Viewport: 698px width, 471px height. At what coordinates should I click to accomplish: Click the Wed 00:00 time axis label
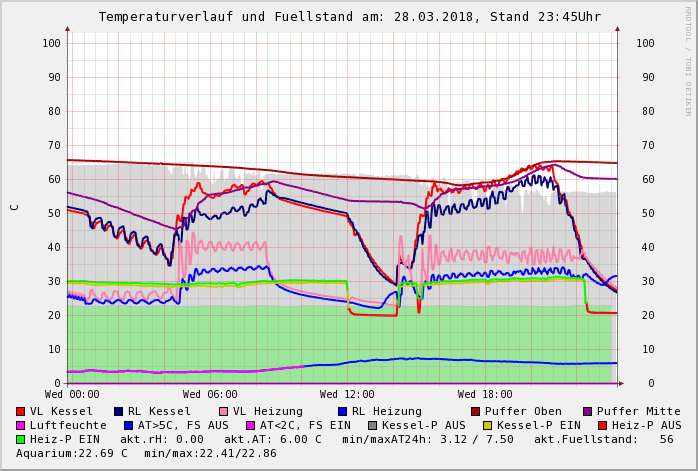72,395
